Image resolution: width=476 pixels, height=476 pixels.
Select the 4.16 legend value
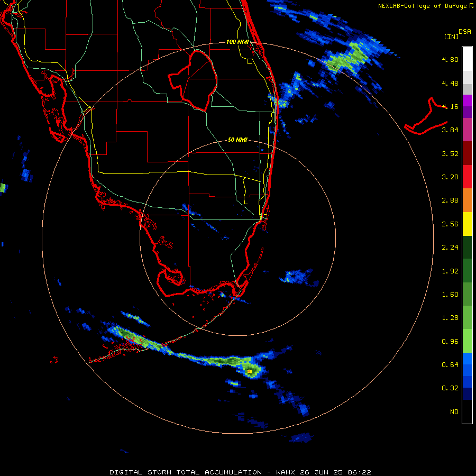point(450,106)
